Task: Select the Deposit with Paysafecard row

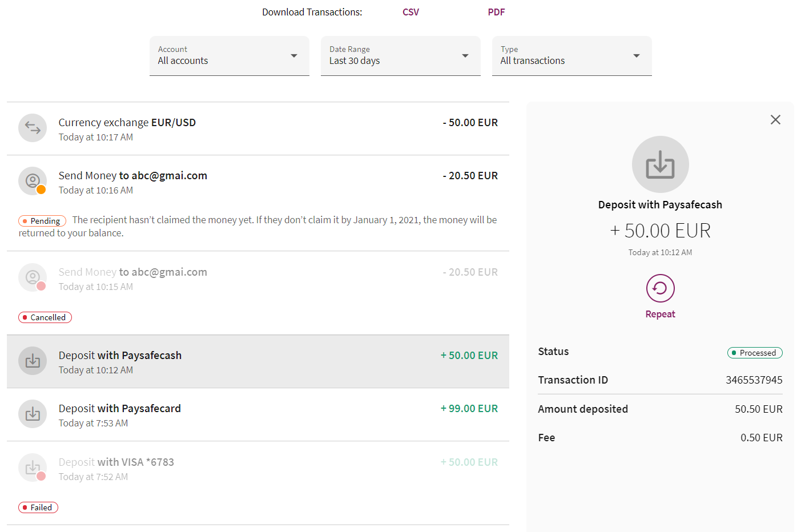Action: (258, 414)
